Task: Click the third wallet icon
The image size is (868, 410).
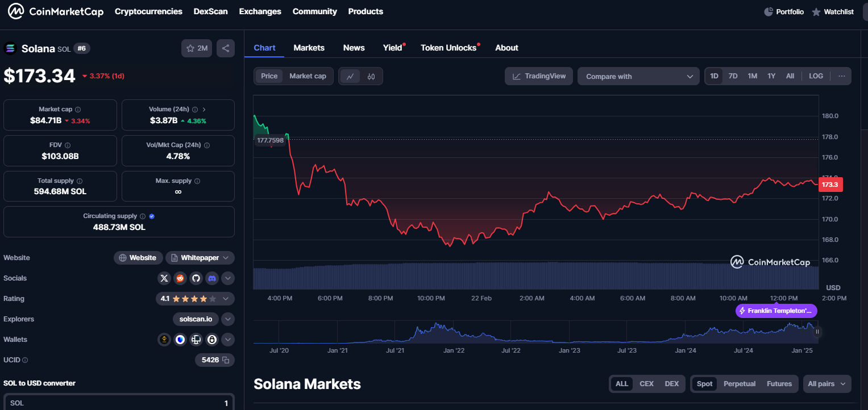Action: [196, 340]
